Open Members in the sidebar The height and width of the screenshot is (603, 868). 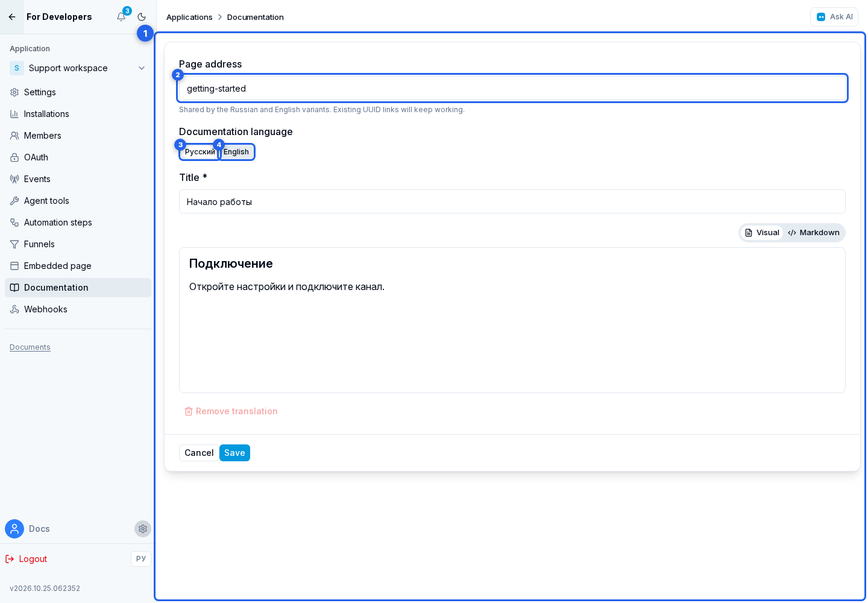pyautogui.click(x=78, y=136)
